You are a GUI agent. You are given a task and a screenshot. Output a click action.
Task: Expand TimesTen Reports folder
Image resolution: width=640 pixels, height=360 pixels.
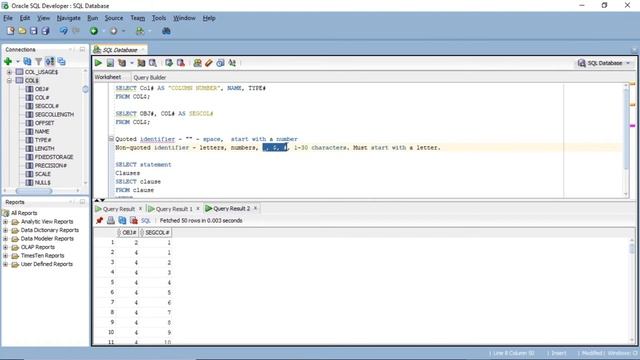[6, 256]
